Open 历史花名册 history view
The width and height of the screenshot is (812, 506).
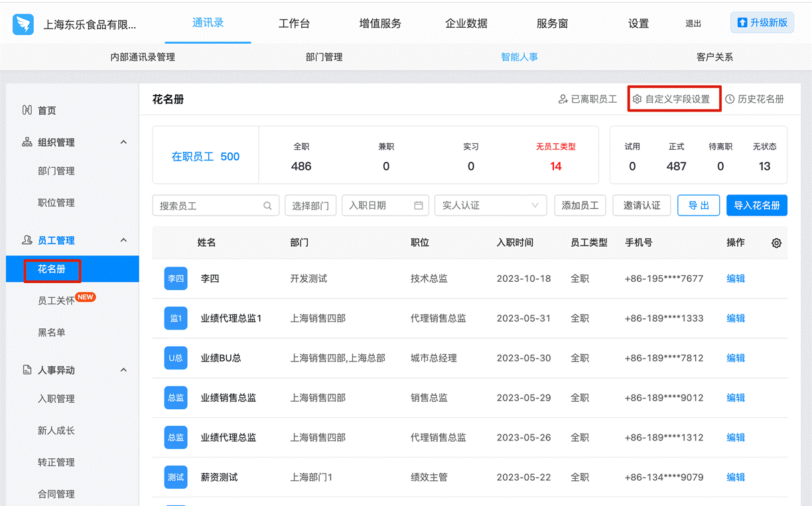click(x=754, y=99)
